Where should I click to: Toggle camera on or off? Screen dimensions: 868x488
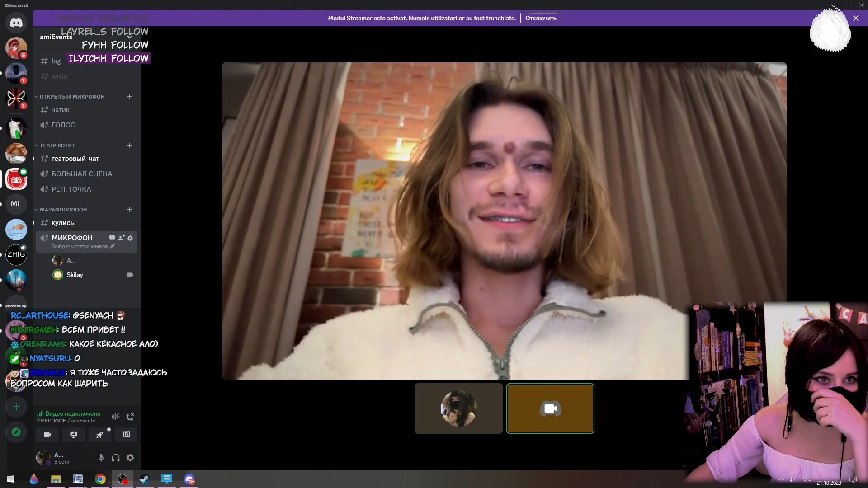(47, 435)
